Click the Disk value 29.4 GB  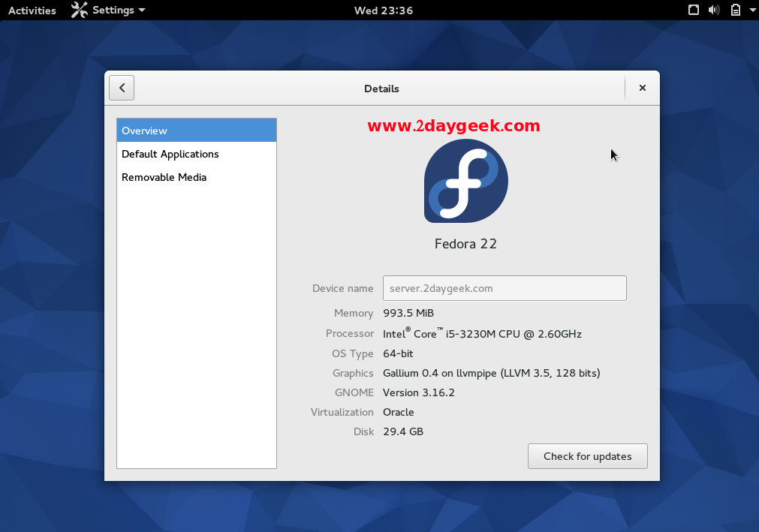tap(403, 431)
